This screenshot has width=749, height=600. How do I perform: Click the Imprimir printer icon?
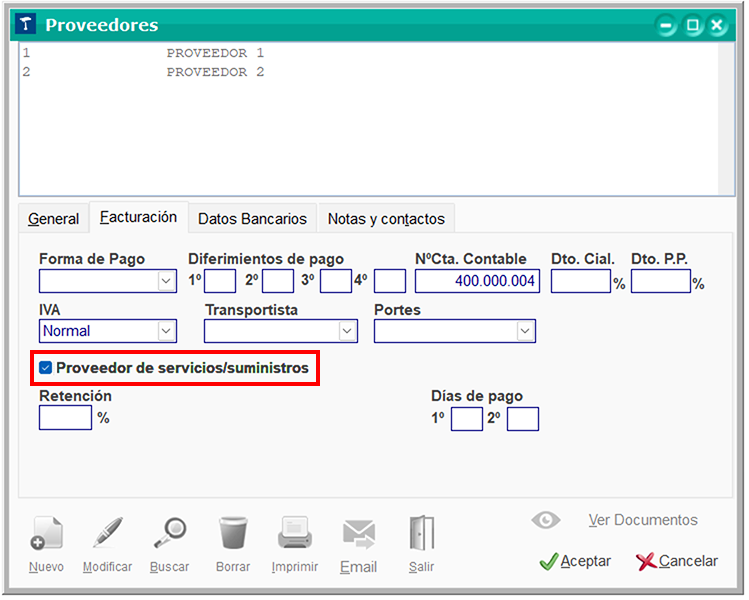pyautogui.click(x=295, y=532)
